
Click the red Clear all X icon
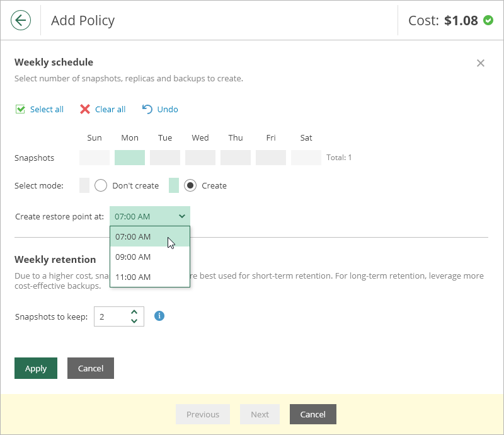(x=85, y=110)
